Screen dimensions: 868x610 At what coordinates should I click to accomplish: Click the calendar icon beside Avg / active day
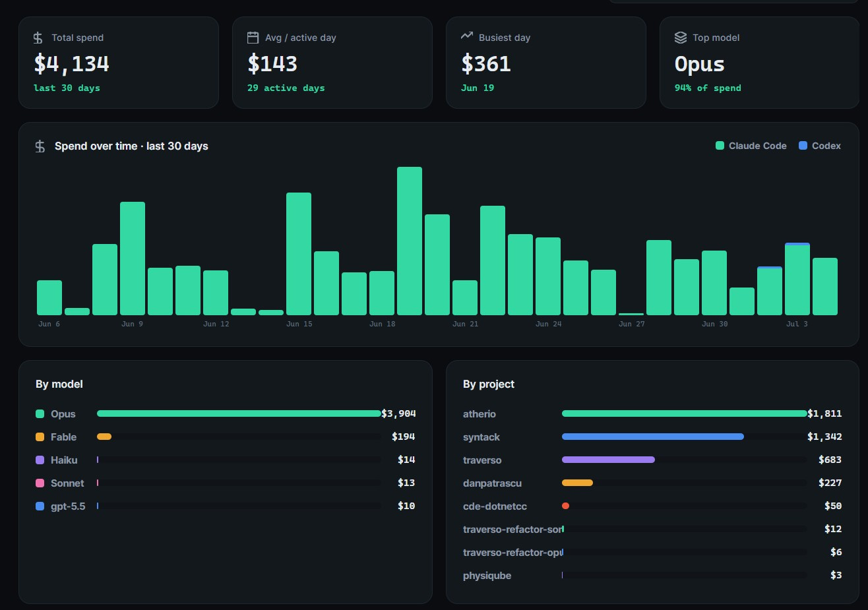tap(253, 38)
